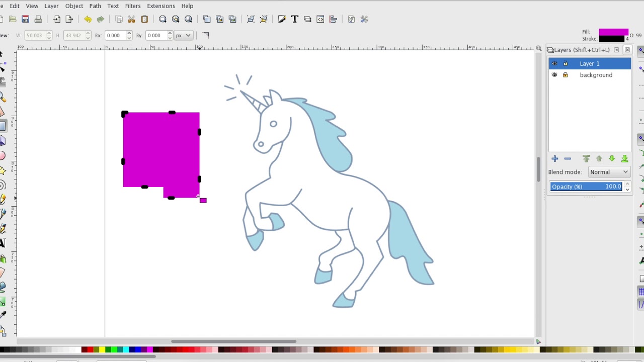Select the background layer row
This screenshot has height=362, width=644.
[x=590, y=75]
